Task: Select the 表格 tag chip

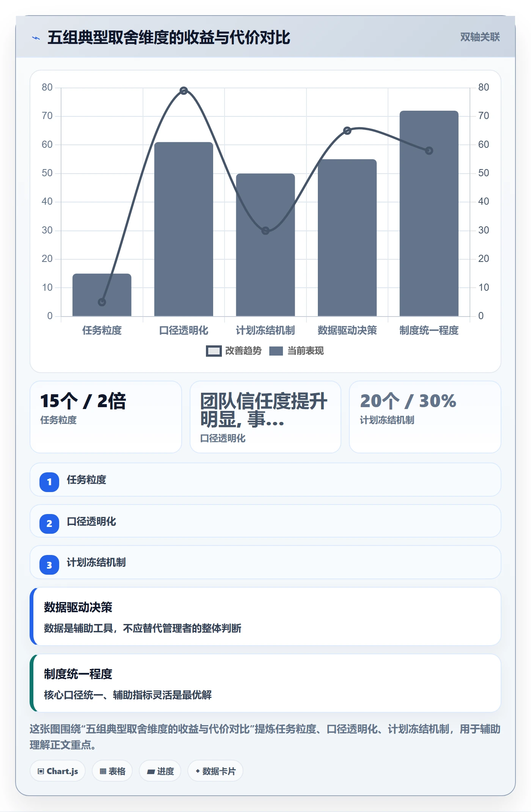Action: [112, 771]
